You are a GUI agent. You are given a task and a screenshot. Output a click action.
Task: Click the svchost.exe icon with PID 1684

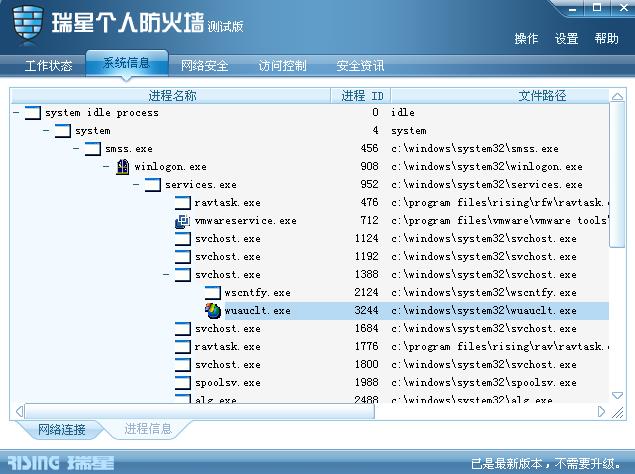click(x=183, y=329)
